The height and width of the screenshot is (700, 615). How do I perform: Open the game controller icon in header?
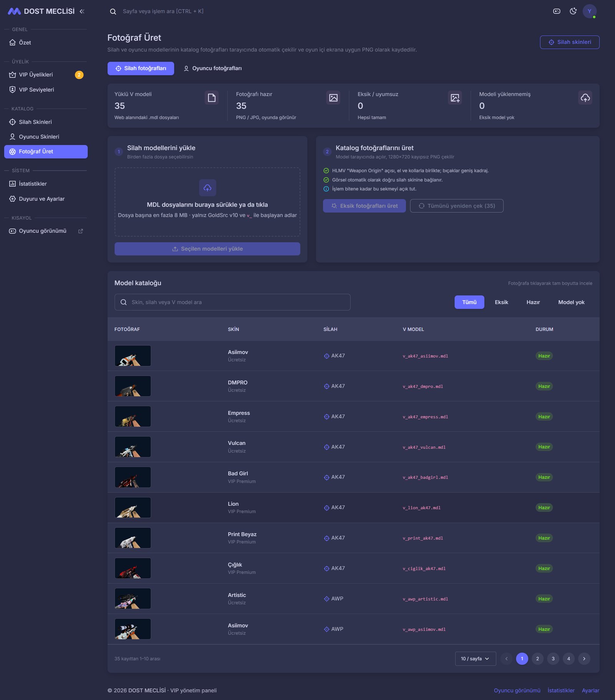point(557,11)
